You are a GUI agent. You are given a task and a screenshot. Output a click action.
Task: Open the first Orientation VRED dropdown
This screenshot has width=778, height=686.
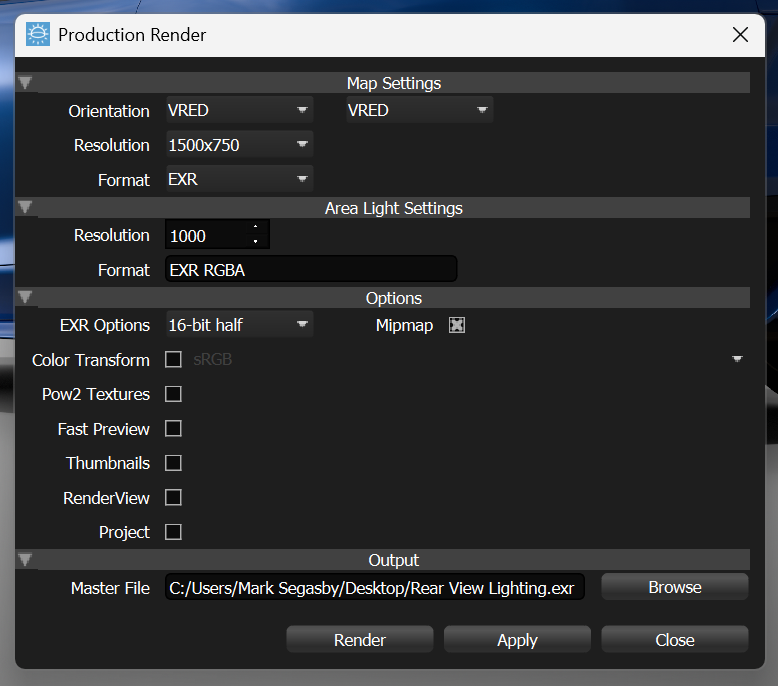pyautogui.click(x=240, y=110)
